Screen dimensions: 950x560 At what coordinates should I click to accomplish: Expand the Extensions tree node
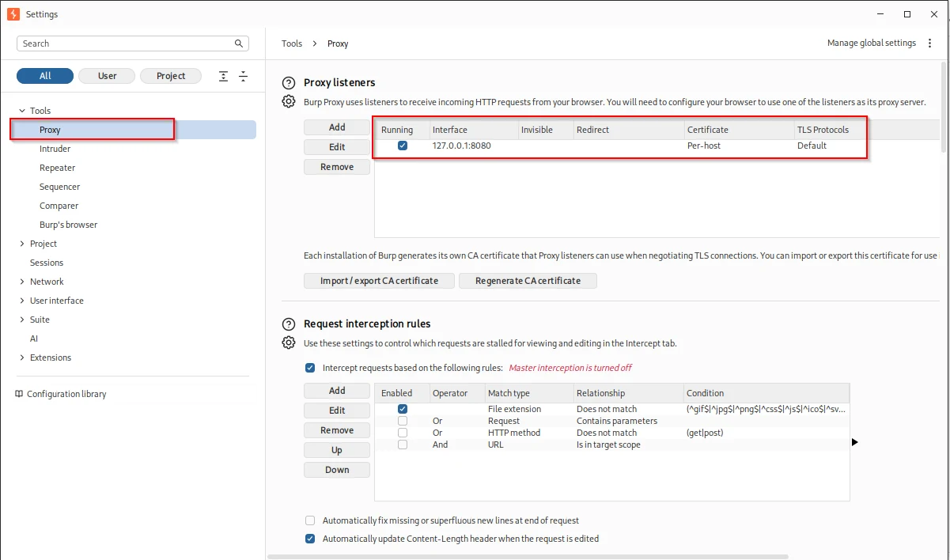[22, 358]
